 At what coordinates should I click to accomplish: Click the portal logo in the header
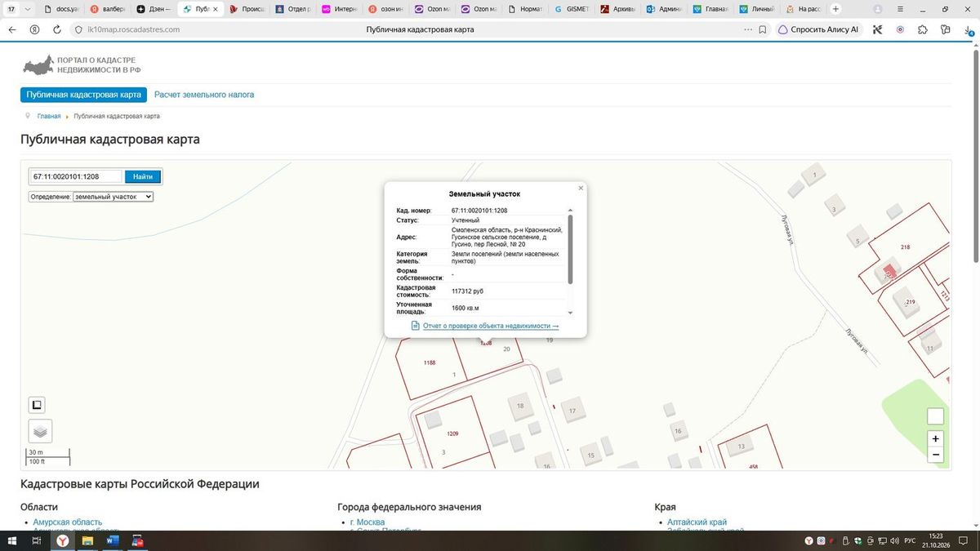82,64
